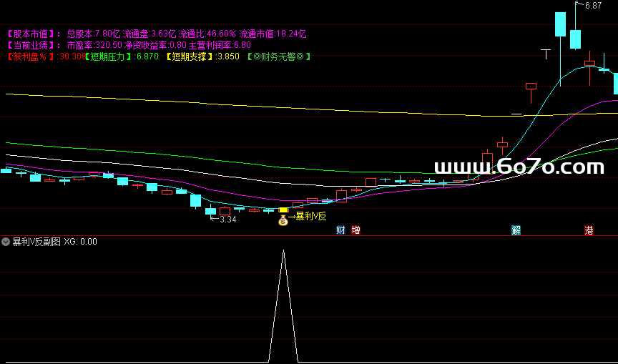The height and width of the screenshot is (364, 618).
Task: Click the 获利盘% label
Action: (29, 56)
